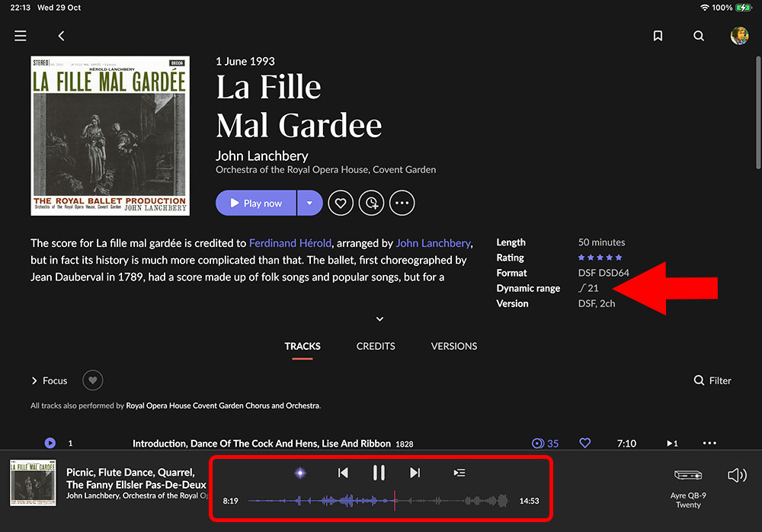Toggle the album favorite heart

pos(341,204)
